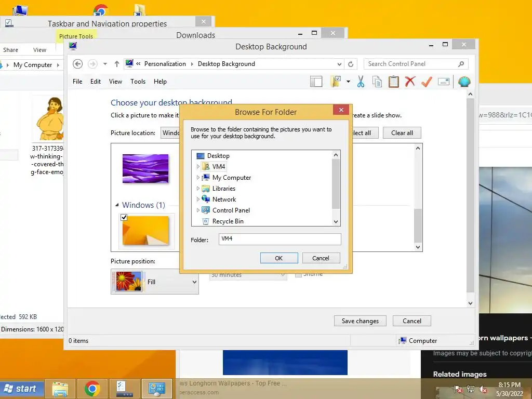Click the muted volume tray icon

point(483,389)
